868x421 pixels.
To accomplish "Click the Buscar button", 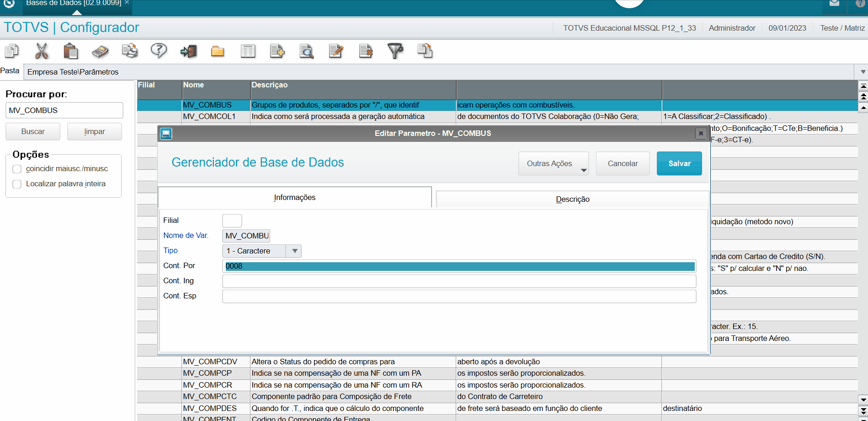I will point(33,131).
